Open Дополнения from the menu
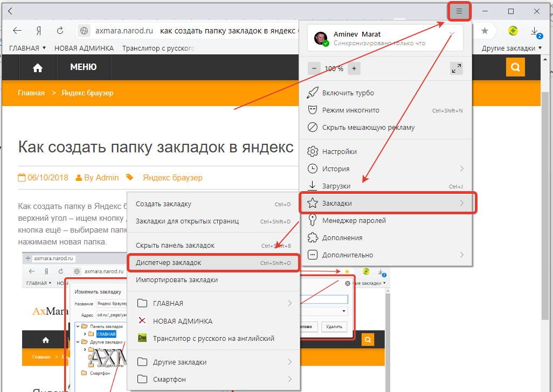Image resolution: width=553 pixels, height=392 pixels. click(385, 238)
